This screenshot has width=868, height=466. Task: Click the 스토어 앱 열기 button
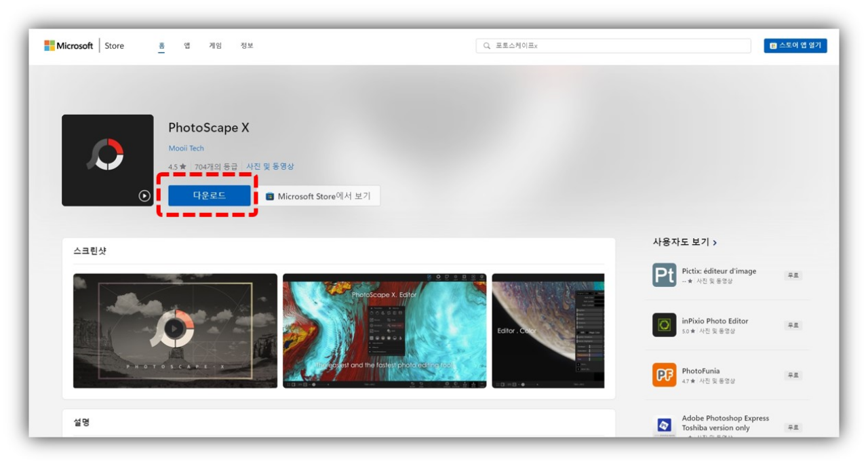point(795,45)
